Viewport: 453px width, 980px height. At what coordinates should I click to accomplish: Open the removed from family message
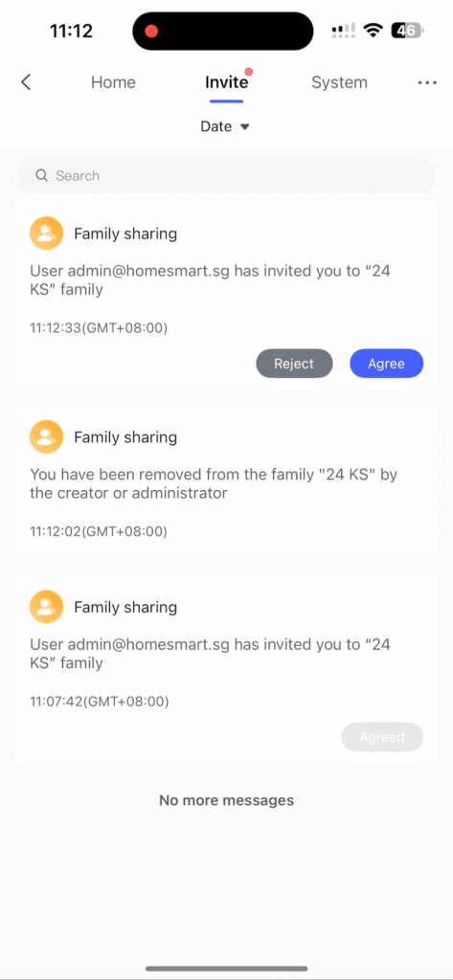[226, 482]
